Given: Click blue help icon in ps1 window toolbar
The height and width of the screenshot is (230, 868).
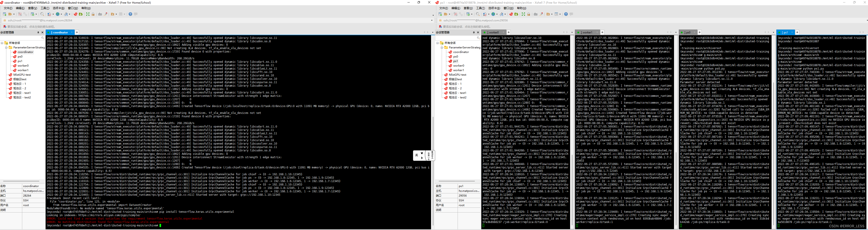Looking at the screenshot, I should [x=566, y=14].
